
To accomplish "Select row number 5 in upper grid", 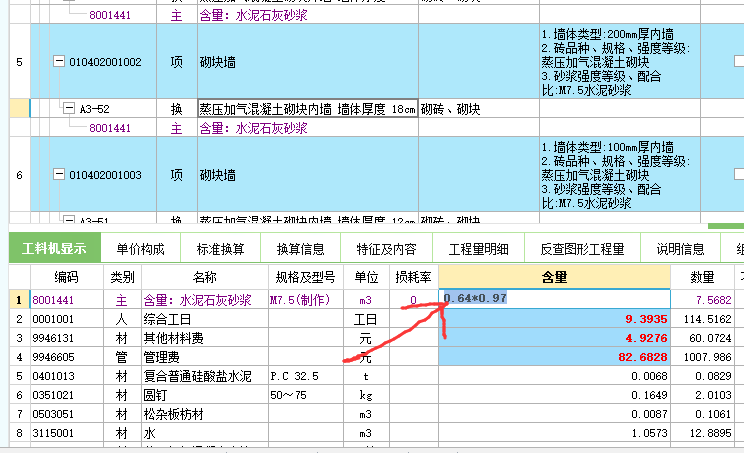I will [19, 62].
